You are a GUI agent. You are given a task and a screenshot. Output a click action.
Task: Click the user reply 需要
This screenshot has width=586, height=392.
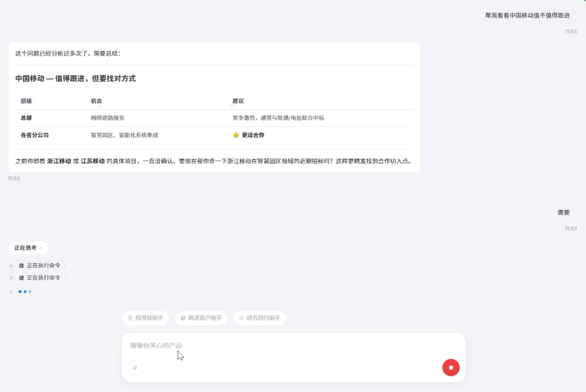coord(563,213)
